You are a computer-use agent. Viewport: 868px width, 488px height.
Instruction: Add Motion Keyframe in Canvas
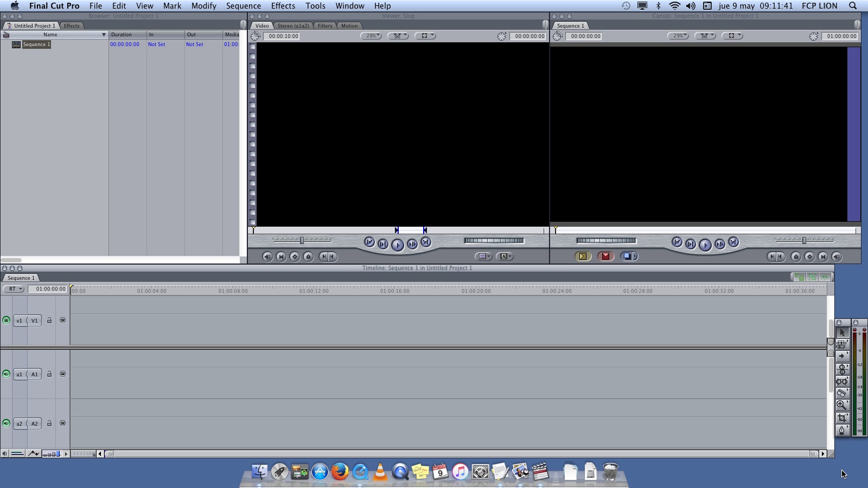809,257
